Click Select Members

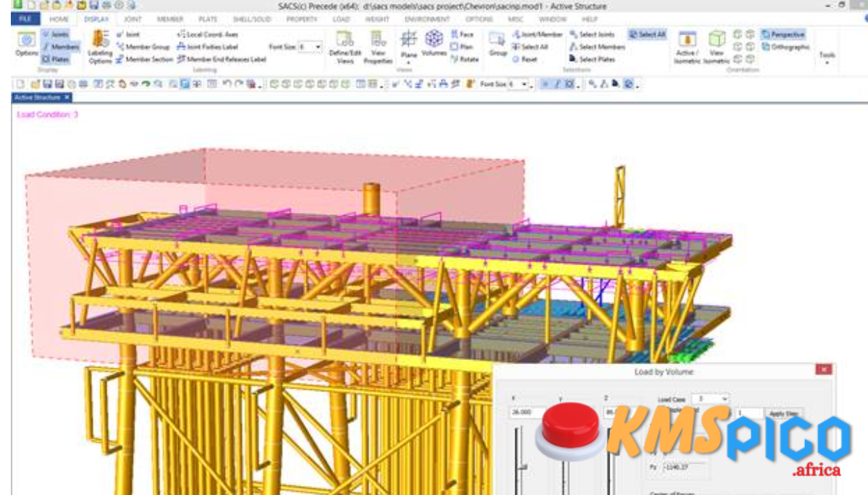click(x=597, y=47)
